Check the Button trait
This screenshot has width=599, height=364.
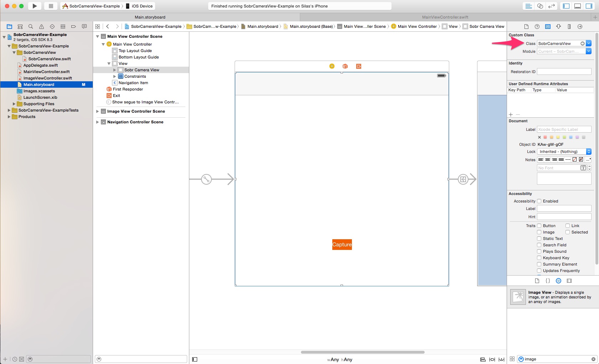point(539,226)
